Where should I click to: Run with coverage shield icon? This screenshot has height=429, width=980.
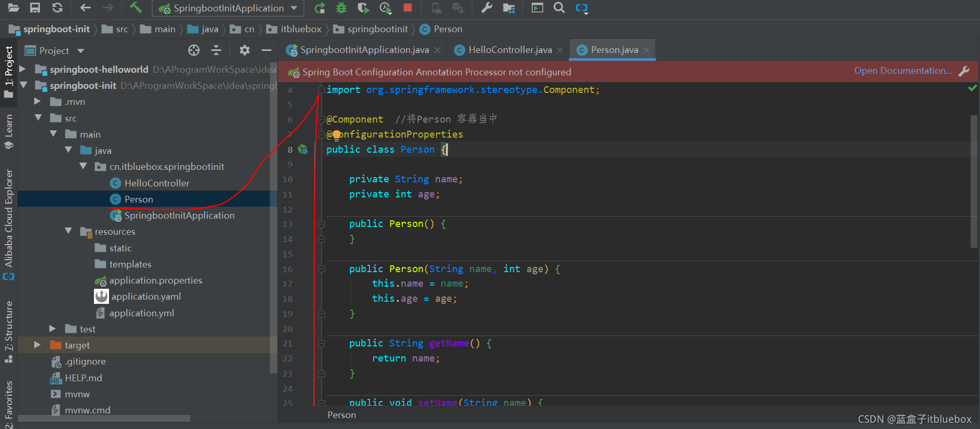click(363, 8)
